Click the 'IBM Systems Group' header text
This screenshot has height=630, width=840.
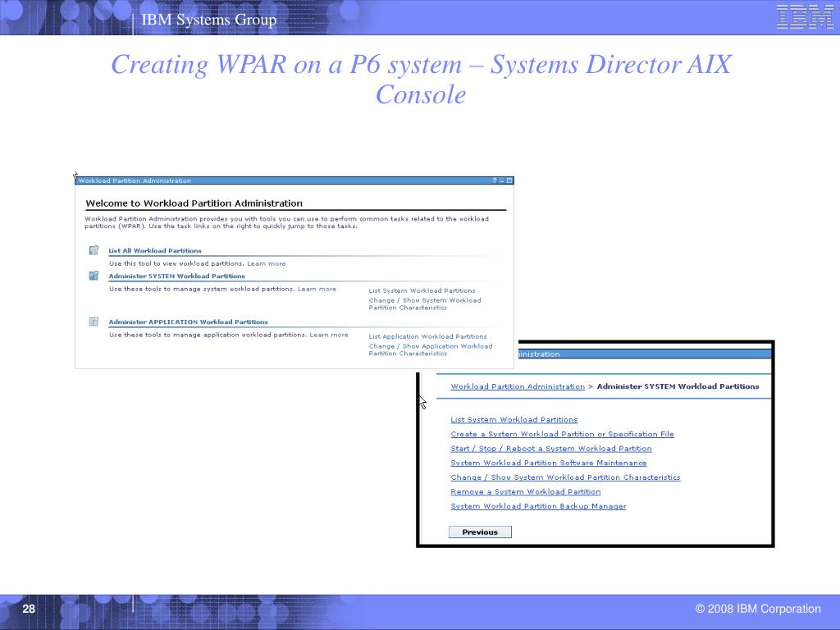tap(209, 20)
